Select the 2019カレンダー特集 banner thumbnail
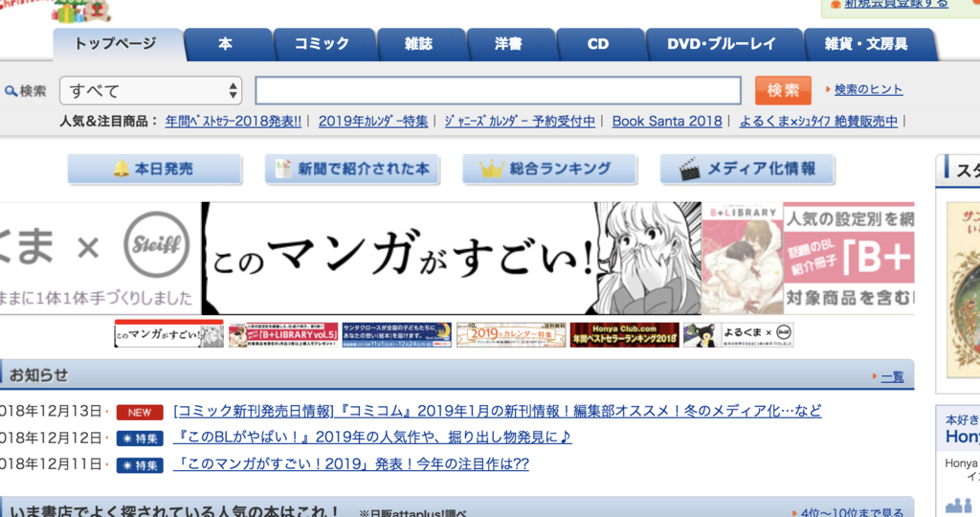 tap(511, 334)
